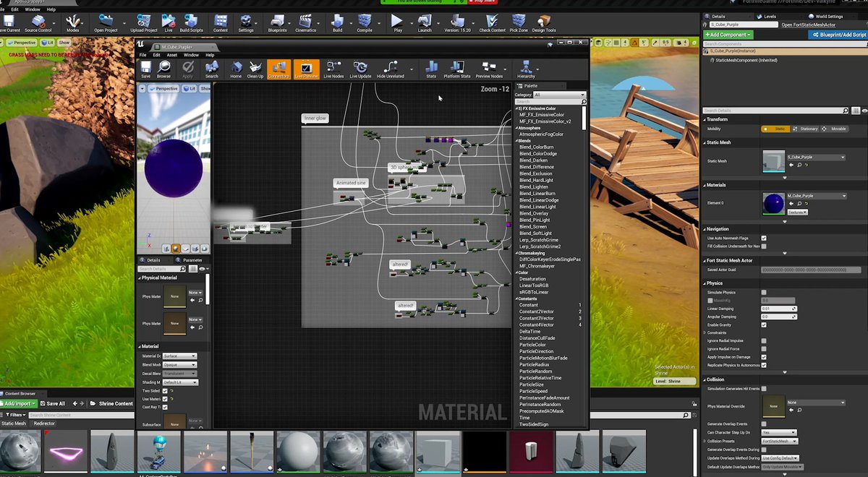The image size is (868, 477).
Task: Open S_Cube_Purple static mesh dropdown
Action: [817, 157]
